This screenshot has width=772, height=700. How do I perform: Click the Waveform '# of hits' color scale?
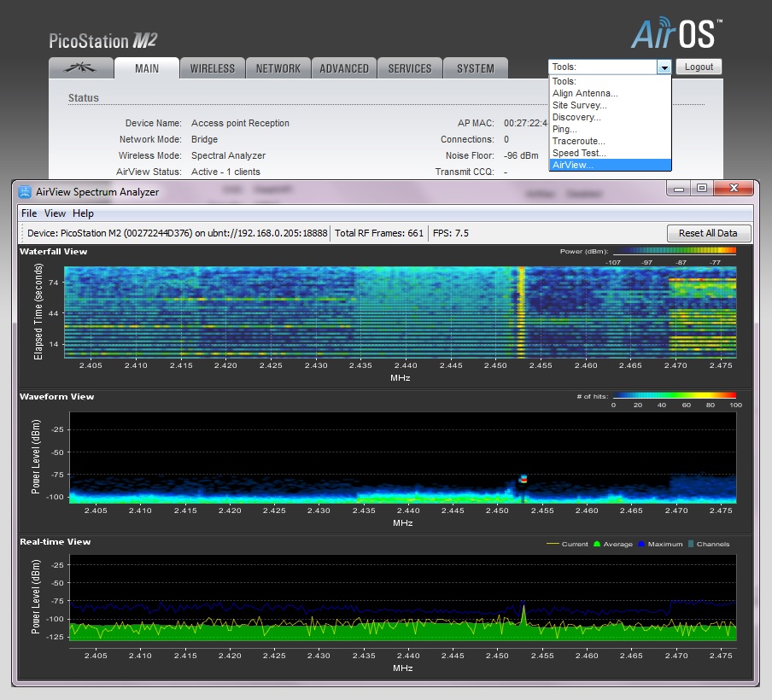(x=675, y=395)
